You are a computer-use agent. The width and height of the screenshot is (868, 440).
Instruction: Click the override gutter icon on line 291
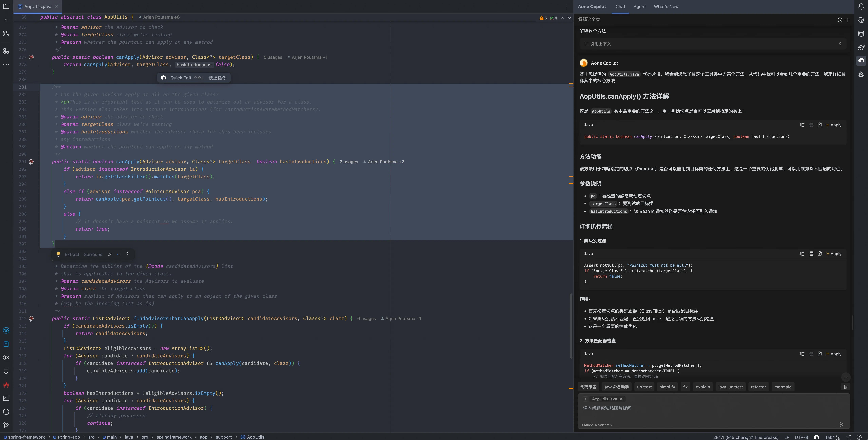point(31,161)
